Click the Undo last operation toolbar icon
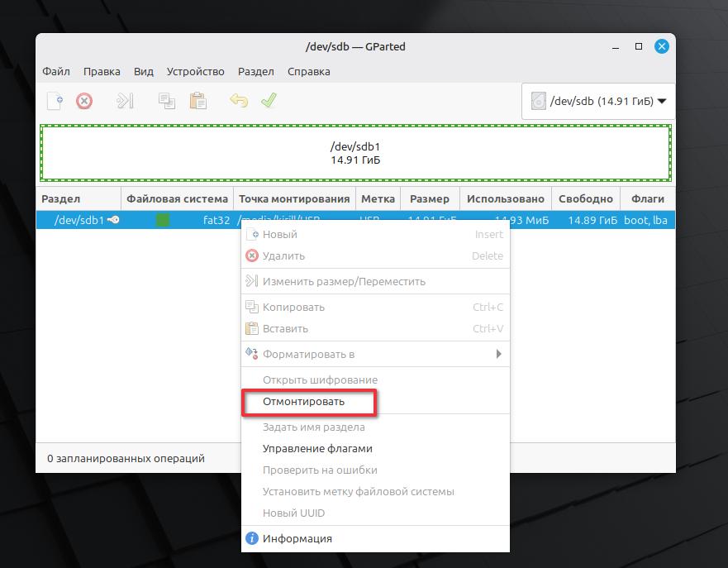Image resolution: width=728 pixels, height=568 pixels. tap(239, 100)
